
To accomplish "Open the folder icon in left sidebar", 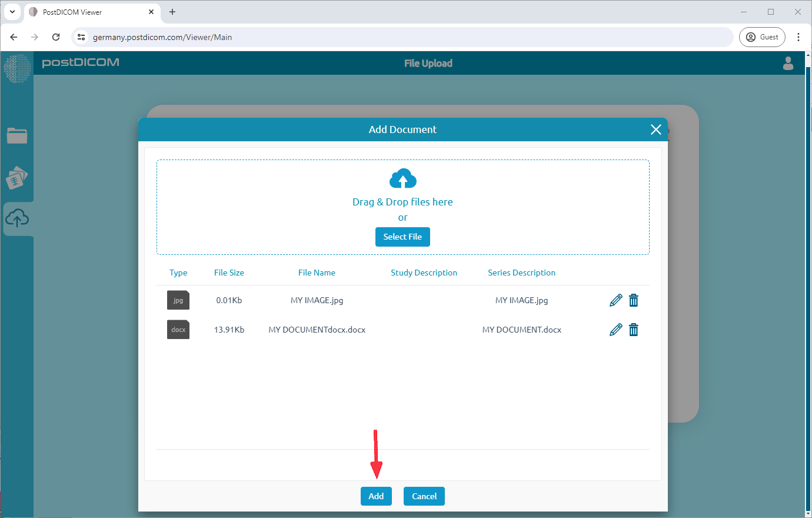I will point(17,136).
